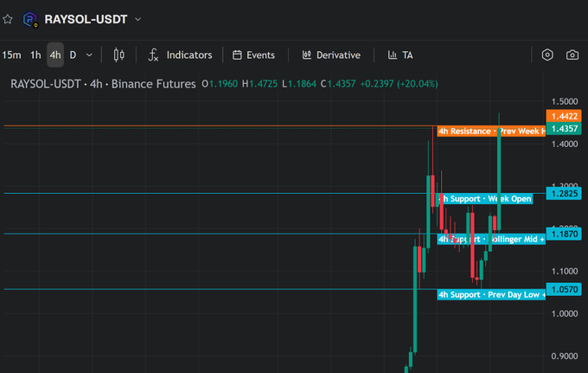This screenshot has width=588, height=373.
Task: Click the +0.2397 (+20.04%) change value
Action: (x=399, y=84)
